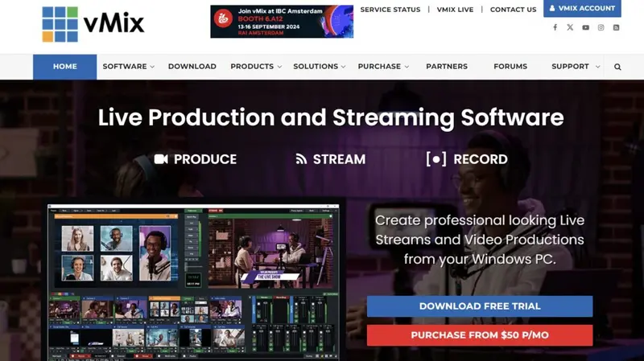The image size is (644, 361).
Task: Click the vMix Account button
Action: tap(593, 9)
